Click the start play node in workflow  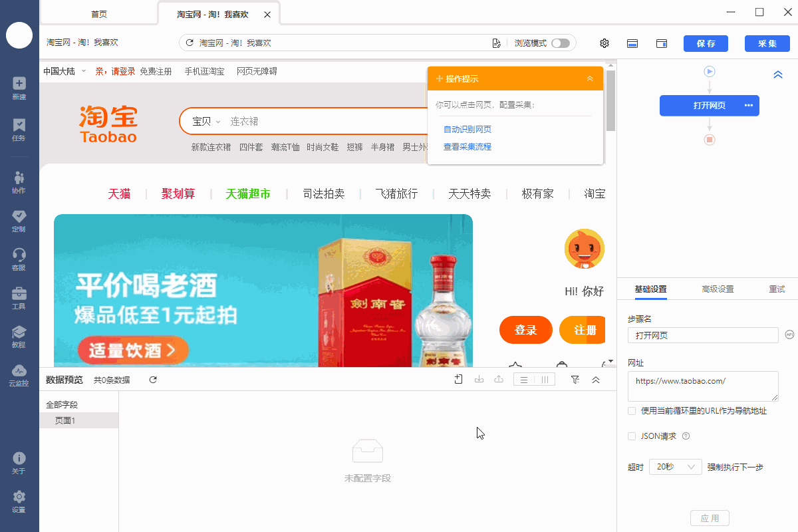tap(710, 71)
